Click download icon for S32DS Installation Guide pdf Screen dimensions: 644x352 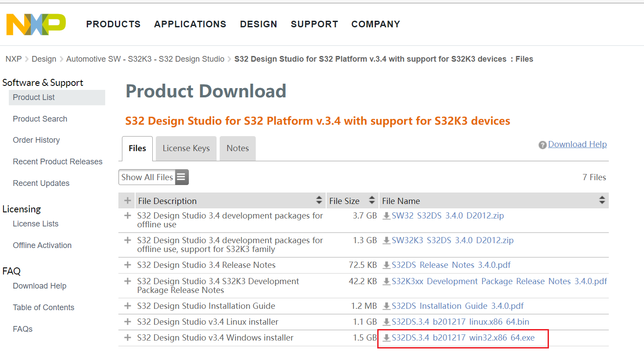(386, 306)
